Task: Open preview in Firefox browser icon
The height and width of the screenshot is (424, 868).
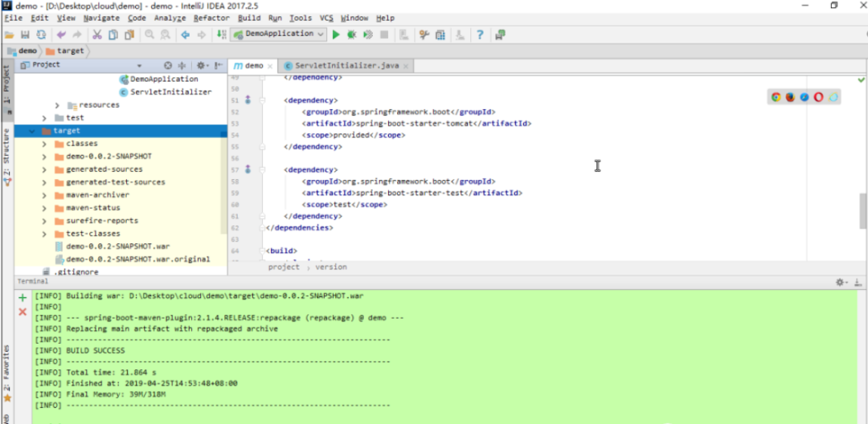Action: pyautogui.click(x=790, y=97)
